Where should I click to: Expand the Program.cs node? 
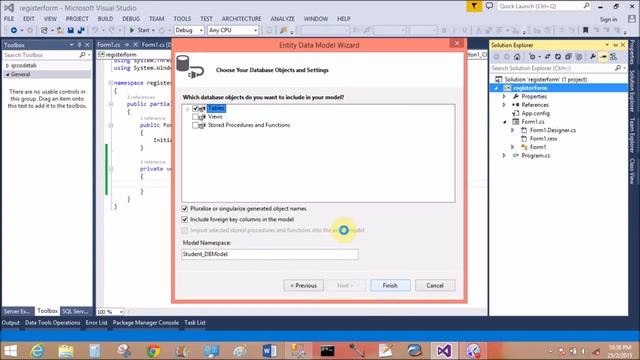(x=504, y=156)
